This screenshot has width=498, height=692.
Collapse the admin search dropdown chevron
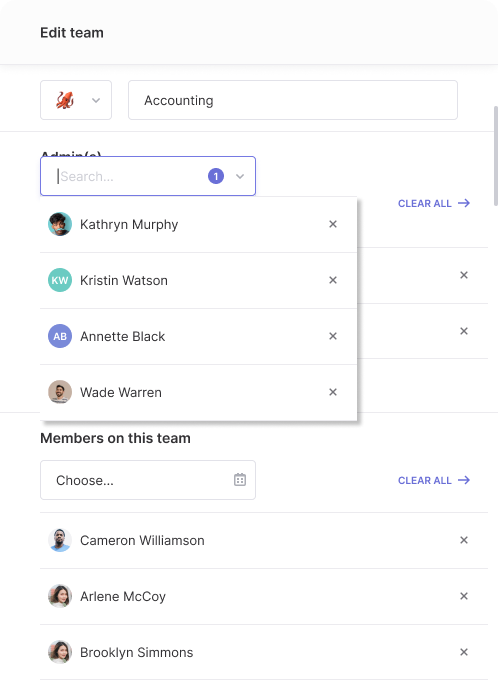[240, 177]
